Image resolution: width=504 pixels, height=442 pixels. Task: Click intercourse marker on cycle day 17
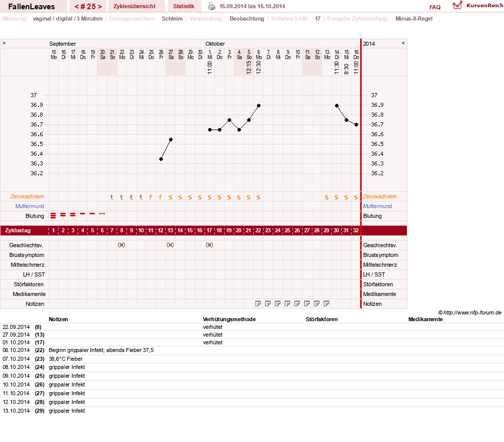(x=209, y=245)
